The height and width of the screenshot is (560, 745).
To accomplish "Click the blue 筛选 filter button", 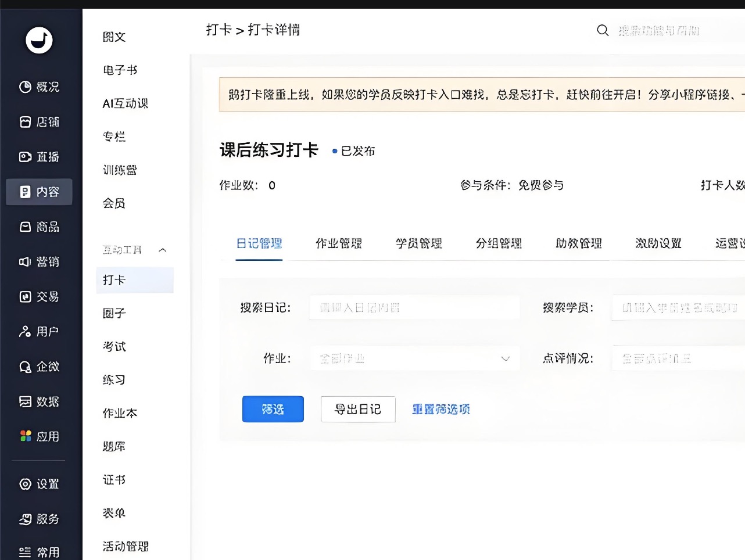I will click(x=273, y=409).
